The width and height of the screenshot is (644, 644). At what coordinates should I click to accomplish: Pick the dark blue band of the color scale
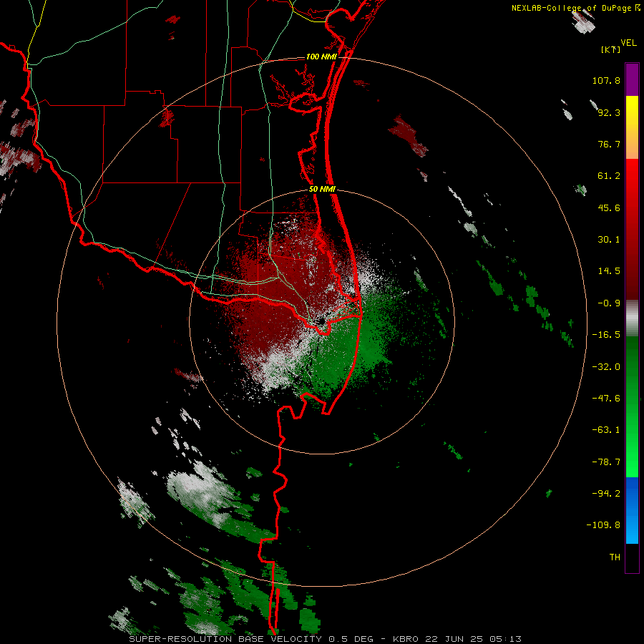(632, 493)
